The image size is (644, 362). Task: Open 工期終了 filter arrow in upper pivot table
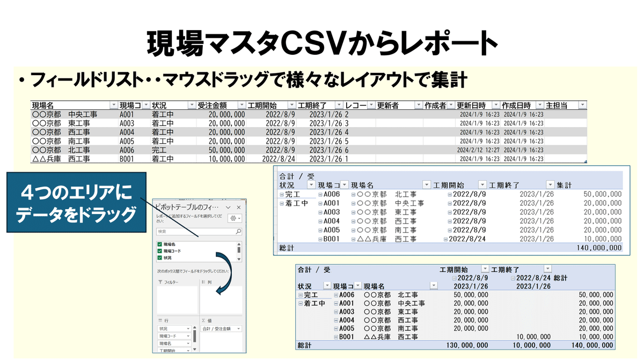(x=550, y=185)
